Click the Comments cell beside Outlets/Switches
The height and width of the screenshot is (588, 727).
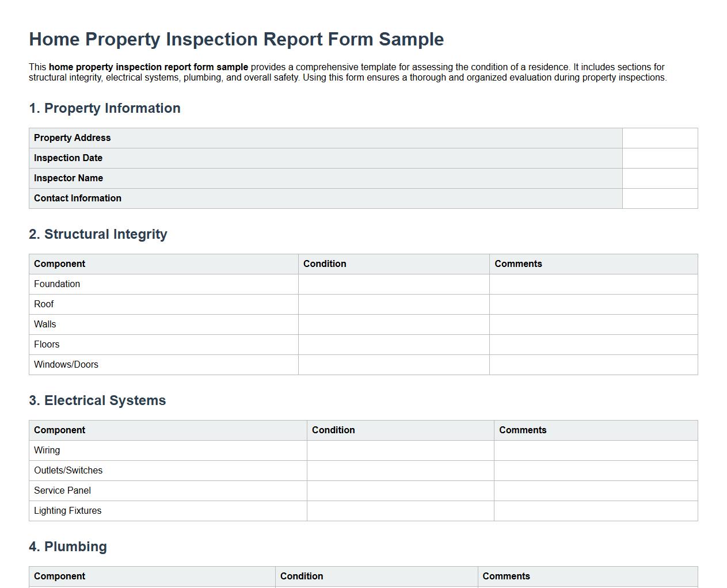pos(596,470)
